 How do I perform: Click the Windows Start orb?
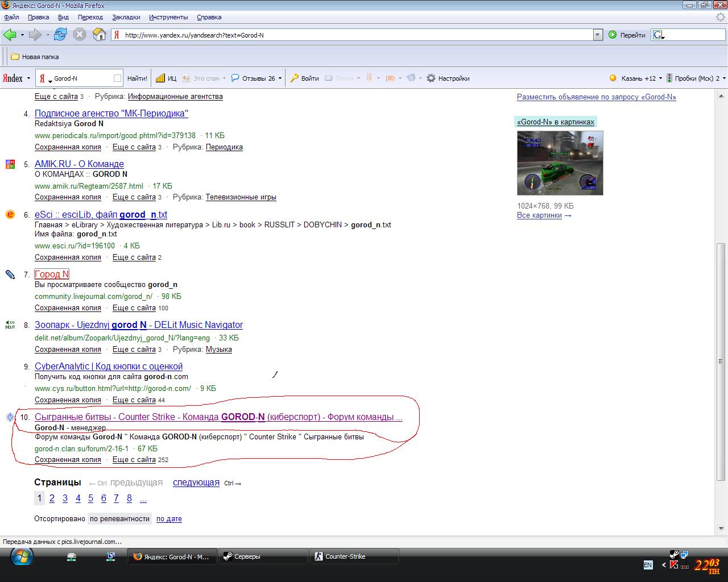tap(22, 556)
